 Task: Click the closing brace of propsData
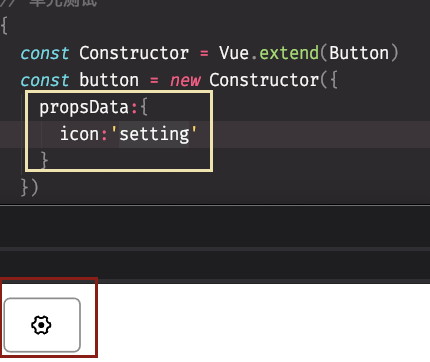[x=44, y=160]
